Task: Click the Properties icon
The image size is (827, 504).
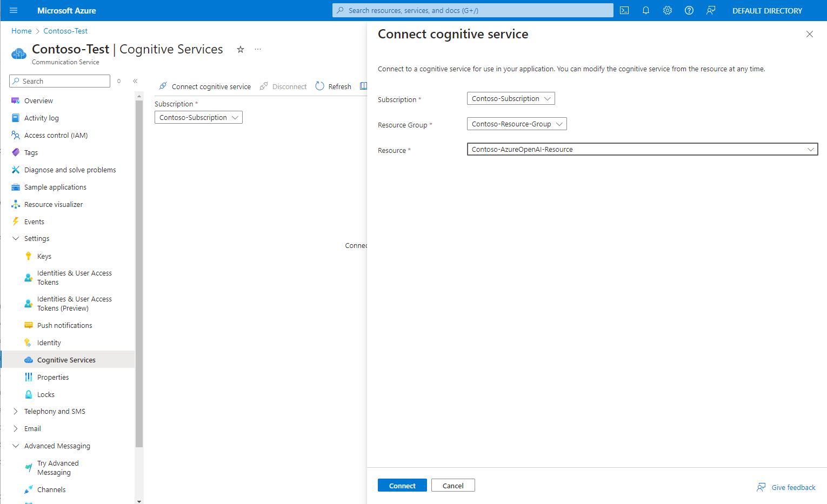Action: [x=29, y=377]
